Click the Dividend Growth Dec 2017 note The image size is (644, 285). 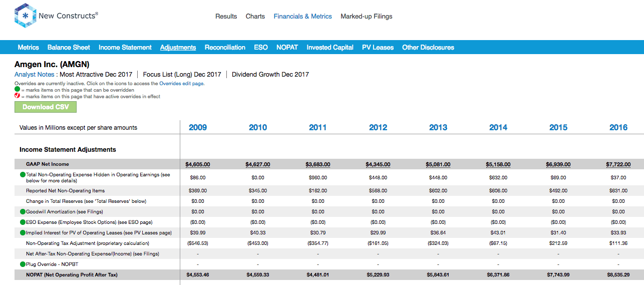pos(270,75)
